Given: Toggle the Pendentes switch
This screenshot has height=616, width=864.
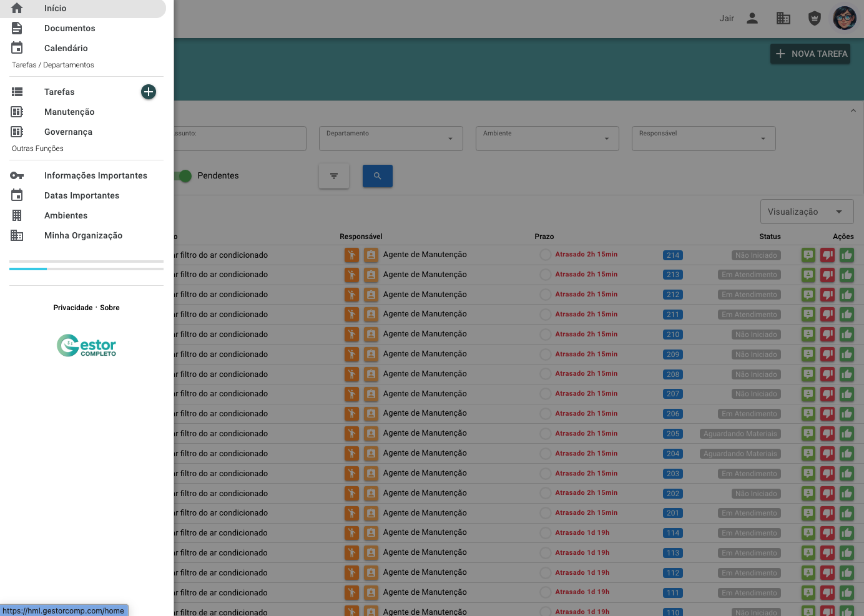Looking at the screenshot, I should pyautogui.click(x=184, y=176).
